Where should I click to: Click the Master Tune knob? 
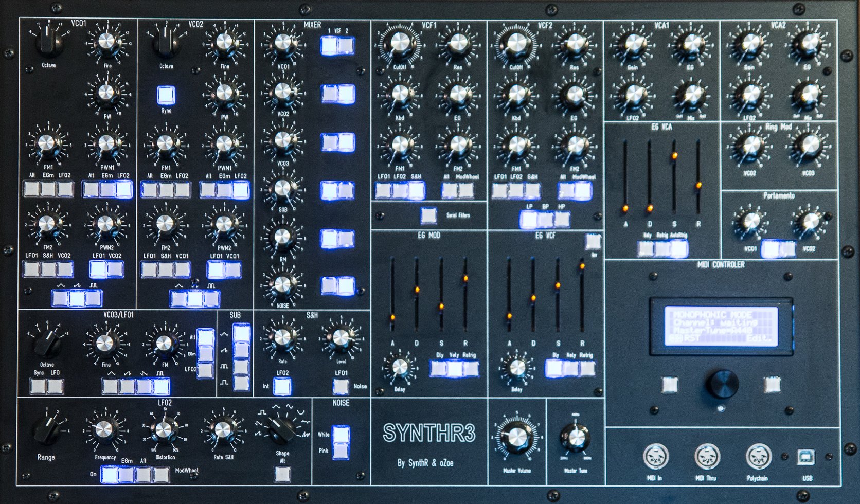click(575, 437)
